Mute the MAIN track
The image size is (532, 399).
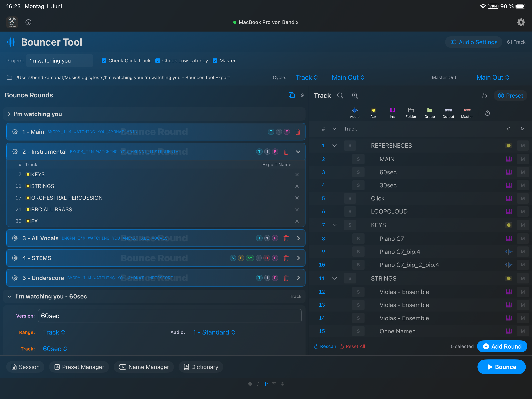coord(523,159)
